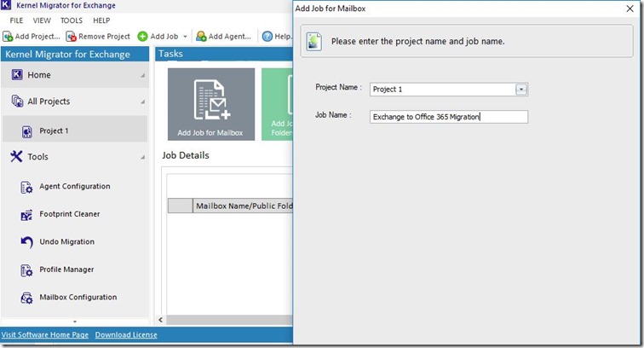Screen dimensions: 644x348
Task: Click the Agent Configuration label
Action: pyautogui.click(x=75, y=186)
